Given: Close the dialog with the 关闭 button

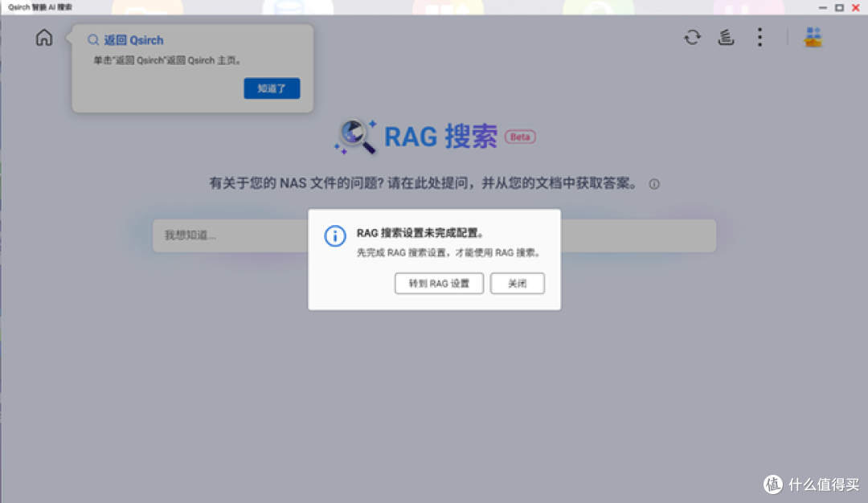Looking at the screenshot, I should click(x=517, y=284).
